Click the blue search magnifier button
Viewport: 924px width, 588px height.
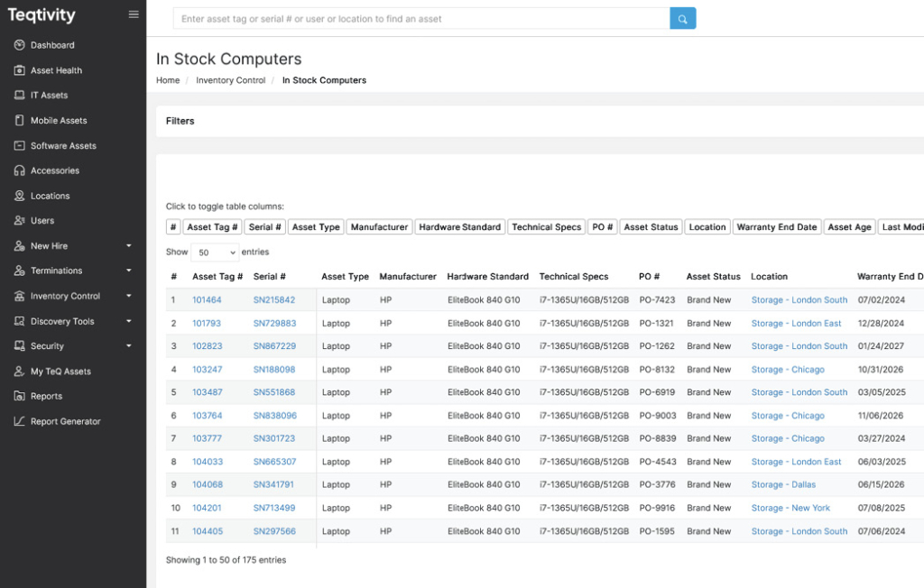(x=682, y=18)
